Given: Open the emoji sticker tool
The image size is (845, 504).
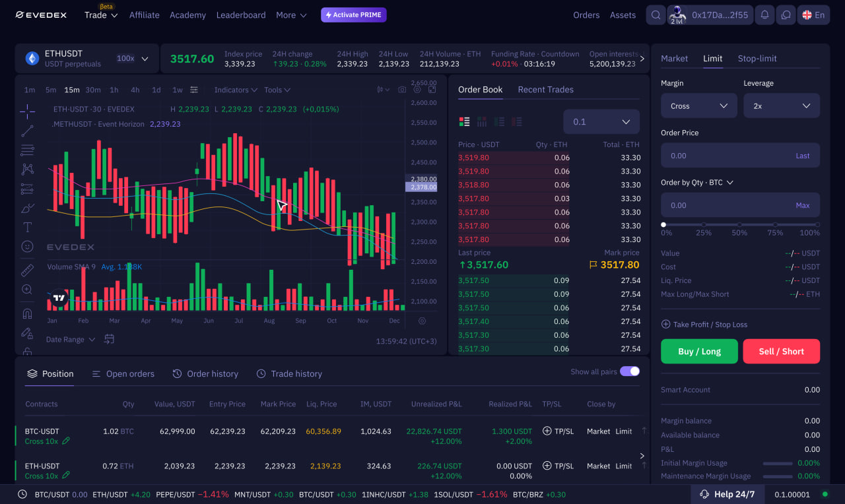Looking at the screenshot, I should 27,246.
